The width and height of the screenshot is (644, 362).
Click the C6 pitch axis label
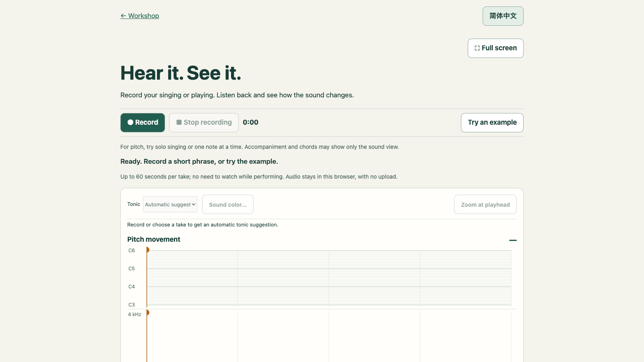click(x=132, y=251)
